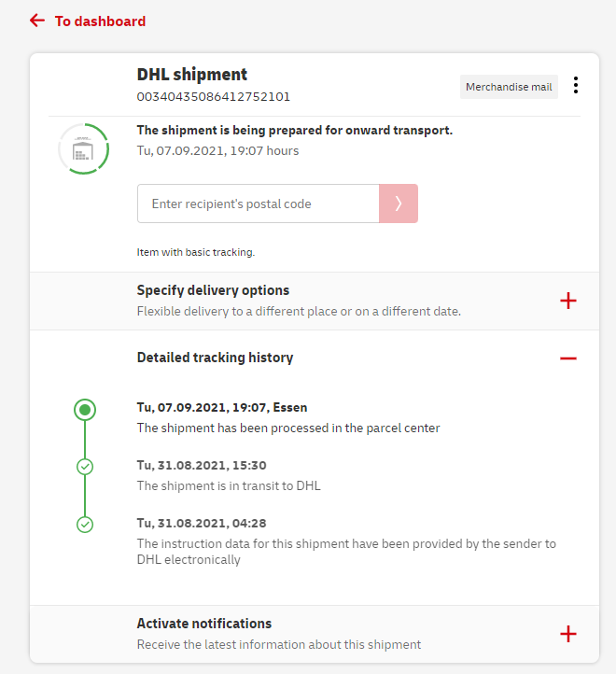Click the DHL shipment heading
The width and height of the screenshot is (616, 674).
point(192,74)
